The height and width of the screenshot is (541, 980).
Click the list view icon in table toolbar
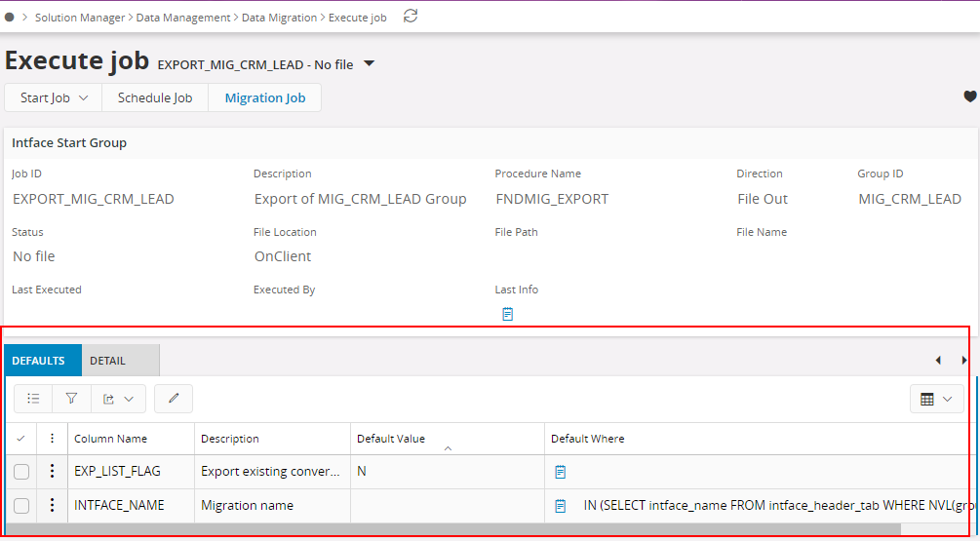[33, 399]
